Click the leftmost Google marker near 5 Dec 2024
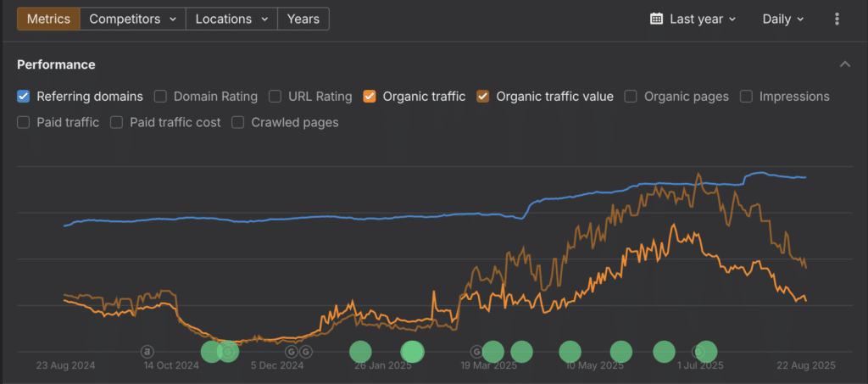 (x=292, y=351)
